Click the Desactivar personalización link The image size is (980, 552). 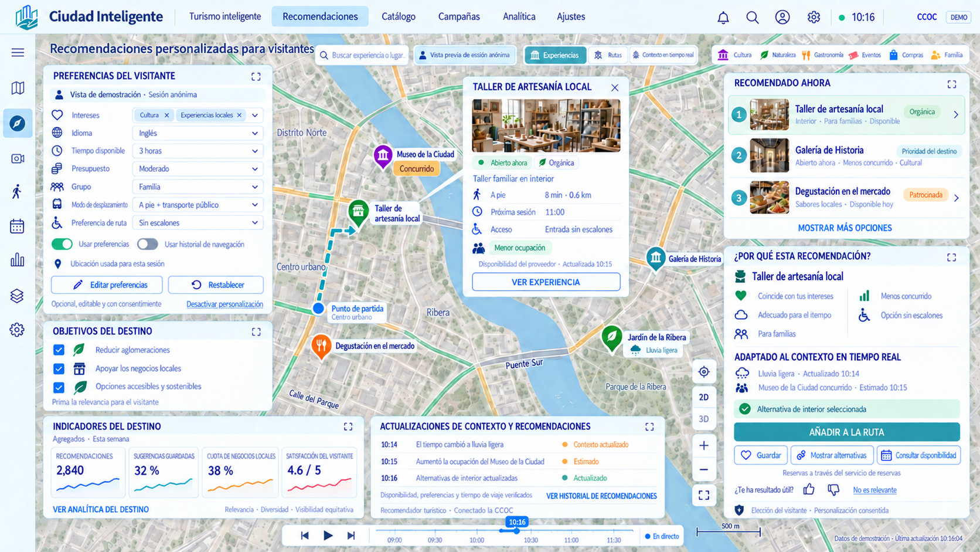coord(224,304)
